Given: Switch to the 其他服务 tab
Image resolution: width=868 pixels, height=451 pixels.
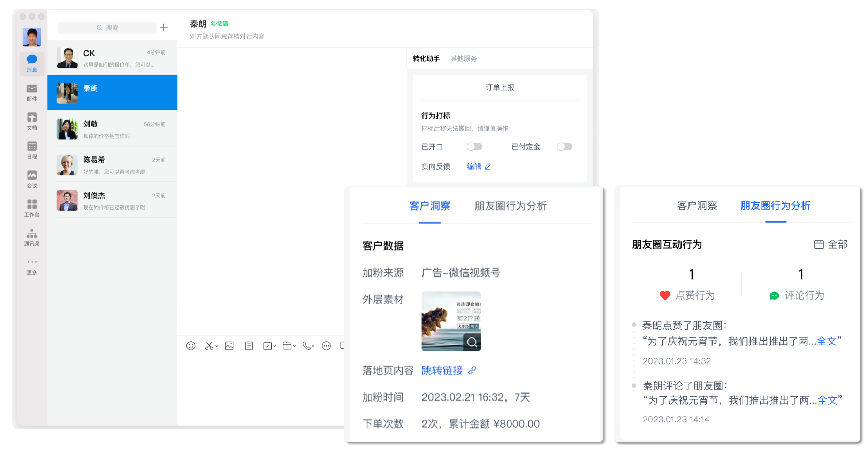Looking at the screenshot, I should coord(463,59).
